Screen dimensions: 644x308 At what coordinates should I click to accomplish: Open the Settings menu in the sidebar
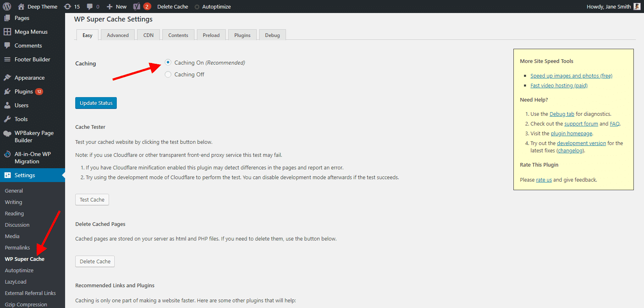click(x=33, y=175)
